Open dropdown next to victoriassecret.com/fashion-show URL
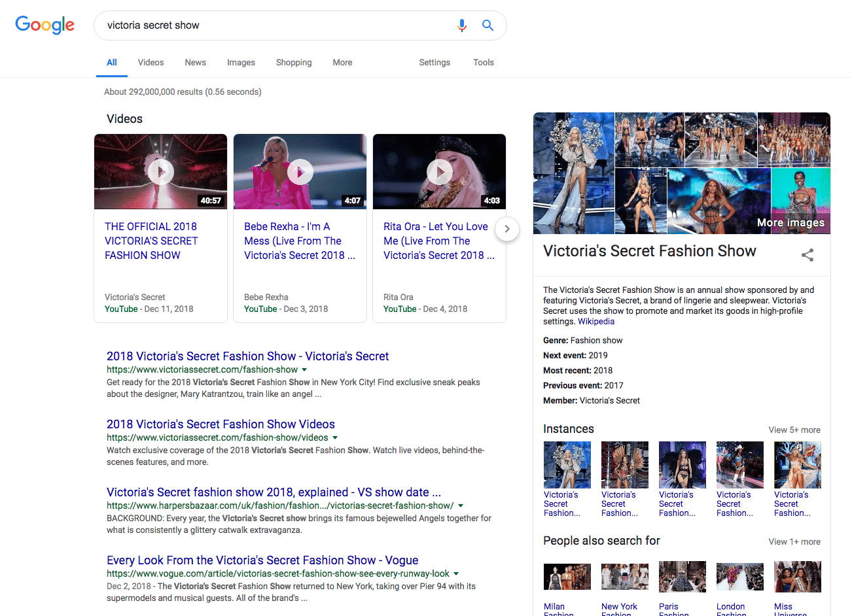 coord(304,370)
